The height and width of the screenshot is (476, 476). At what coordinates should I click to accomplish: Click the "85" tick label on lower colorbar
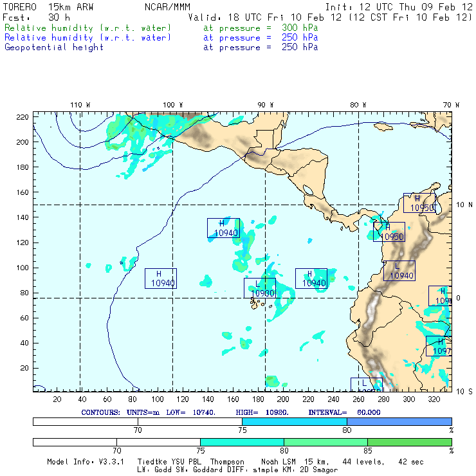[x=368, y=451]
